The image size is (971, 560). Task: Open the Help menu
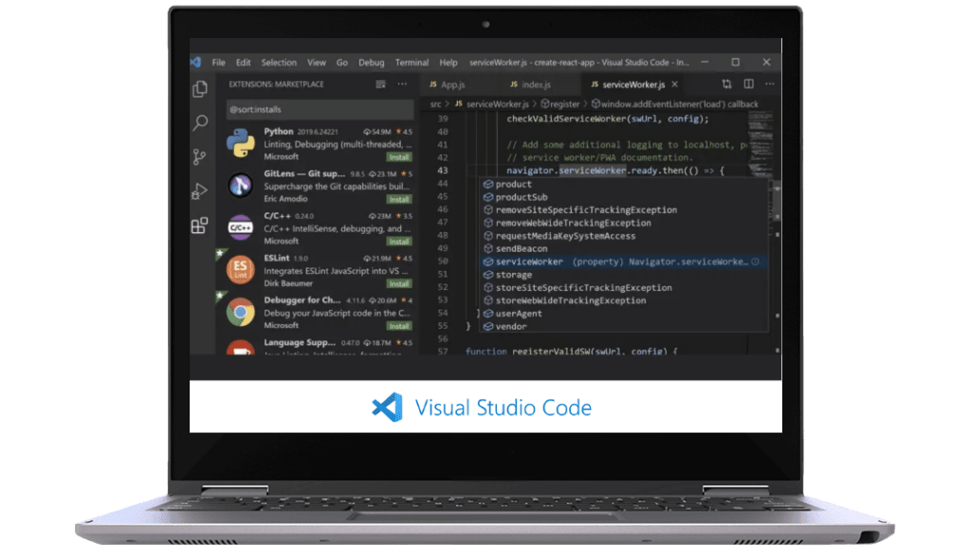(449, 63)
